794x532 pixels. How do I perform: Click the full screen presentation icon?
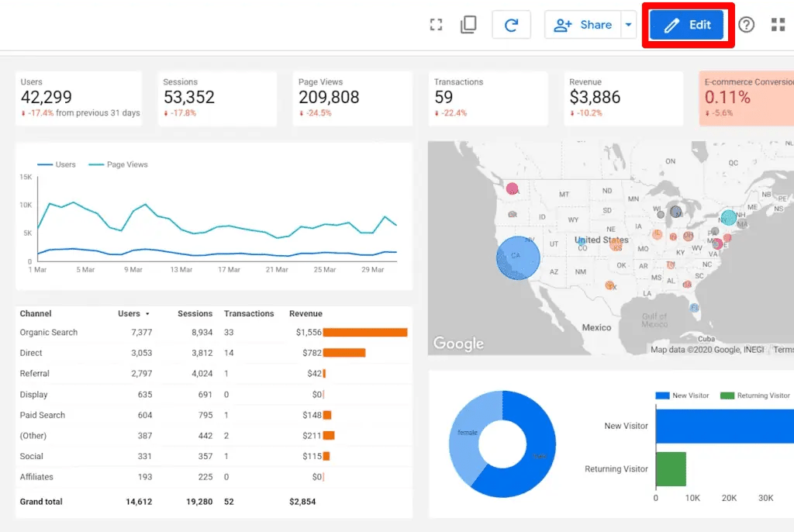point(436,24)
